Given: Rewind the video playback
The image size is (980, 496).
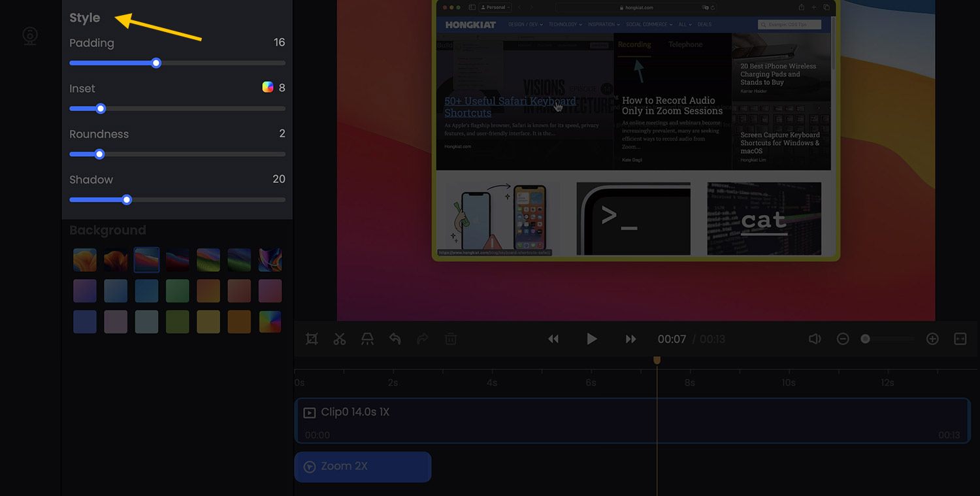Looking at the screenshot, I should click(x=553, y=339).
